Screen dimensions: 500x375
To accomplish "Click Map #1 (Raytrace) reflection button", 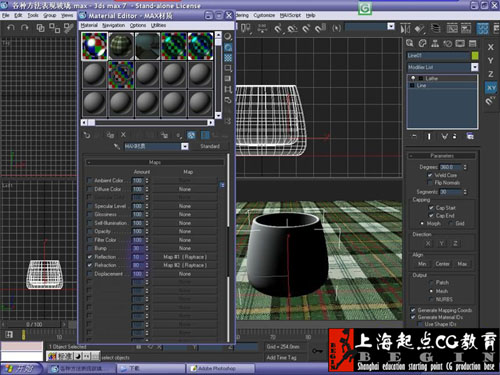I will tap(185, 257).
